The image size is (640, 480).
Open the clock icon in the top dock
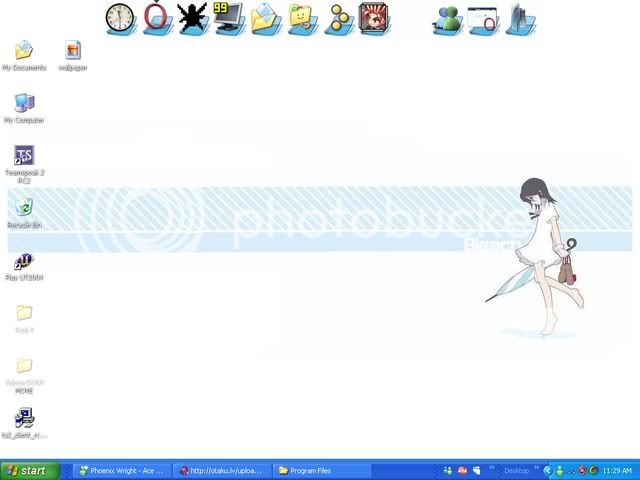click(x=119, y=17)
